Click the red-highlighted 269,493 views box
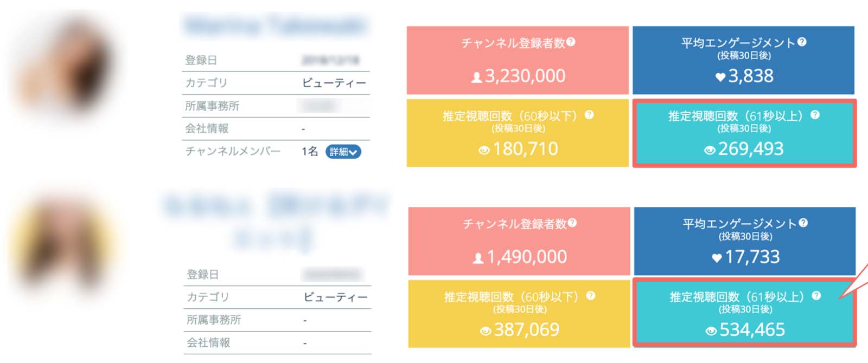868x363 pixels. (x=744, y=133)
